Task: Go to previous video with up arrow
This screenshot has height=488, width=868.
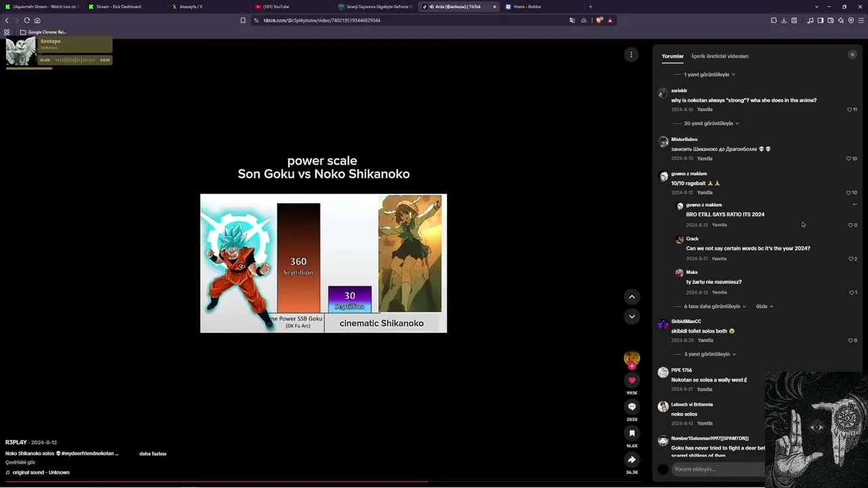Action: point(632,297)
